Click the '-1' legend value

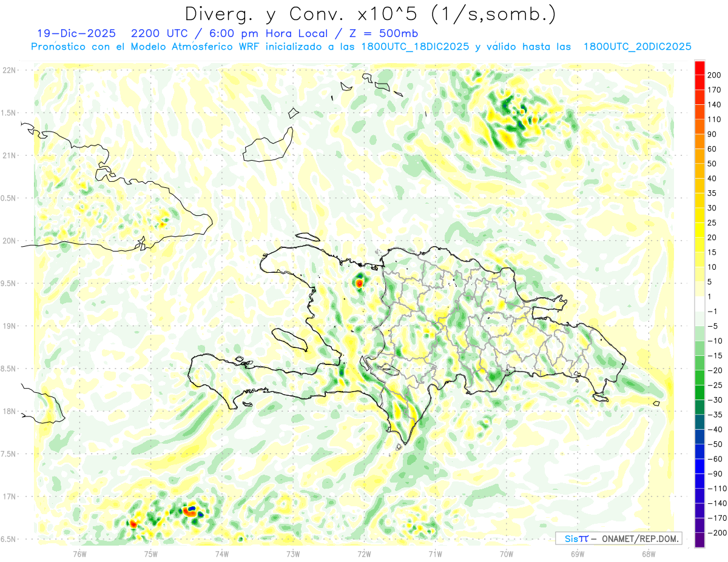[x=712, y=312]
